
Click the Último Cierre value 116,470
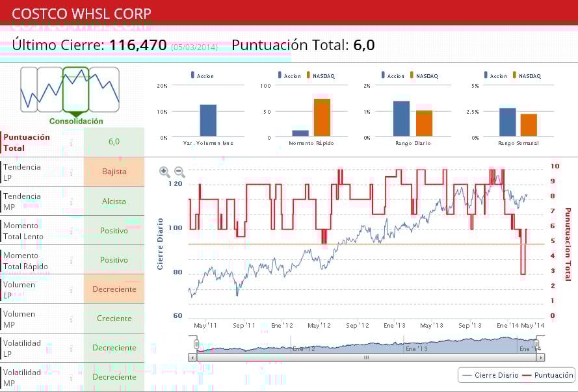(138, 46)
